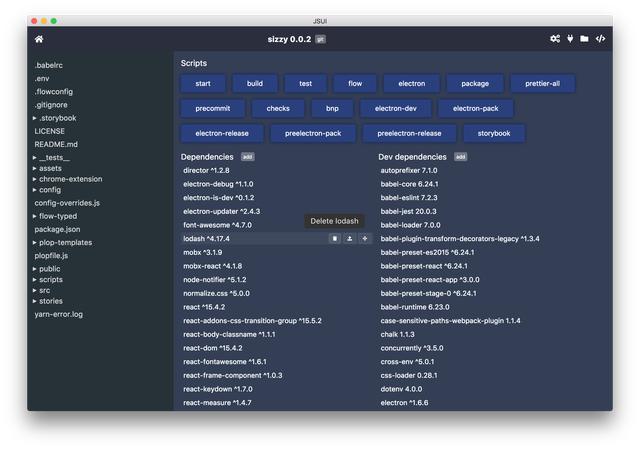Open the .gitignore file
Image resolution: width=640 pixels, height=450 pixels.
tap(51, 105)
